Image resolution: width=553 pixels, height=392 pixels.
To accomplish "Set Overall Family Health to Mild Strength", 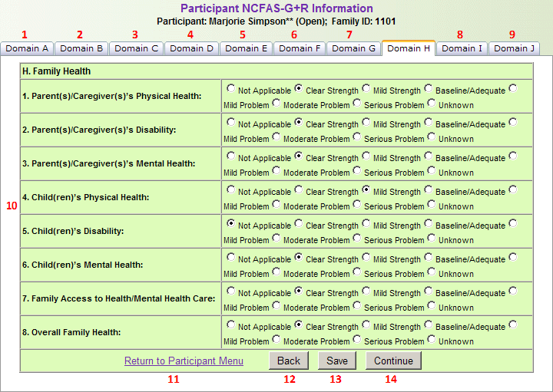I will click(366, 324).
